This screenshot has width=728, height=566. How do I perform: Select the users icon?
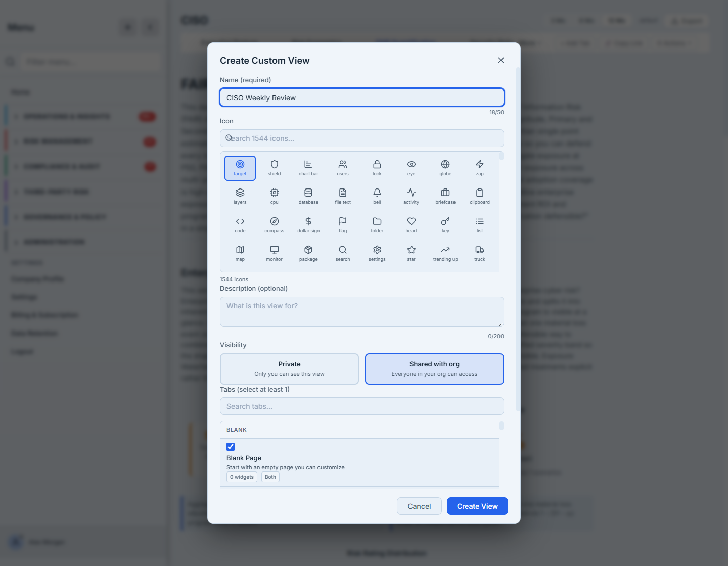pos(343,168)
